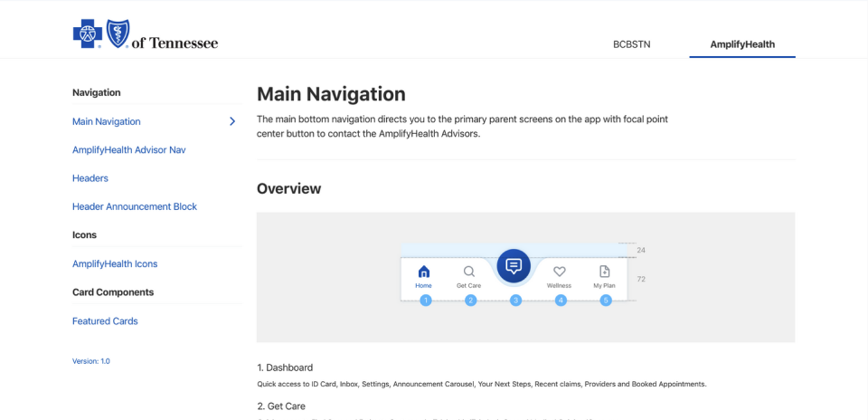Screen dimensions: 868x420
Task: Click the Version: 1.0 text
Action: 90,361
